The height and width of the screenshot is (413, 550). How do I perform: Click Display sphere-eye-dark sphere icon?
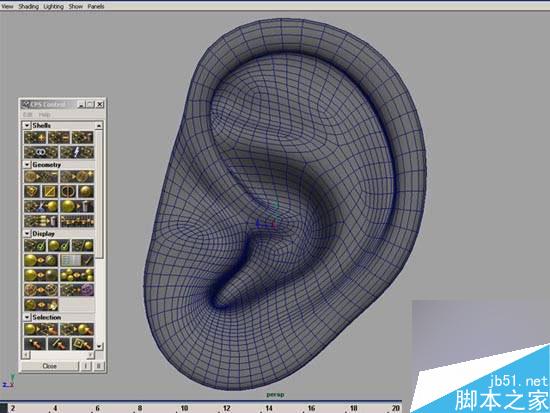coord(41,275)
